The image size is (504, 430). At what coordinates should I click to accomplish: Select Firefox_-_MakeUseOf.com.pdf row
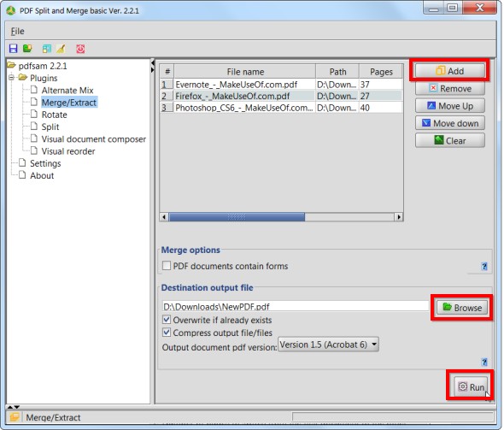click(281, 96)
